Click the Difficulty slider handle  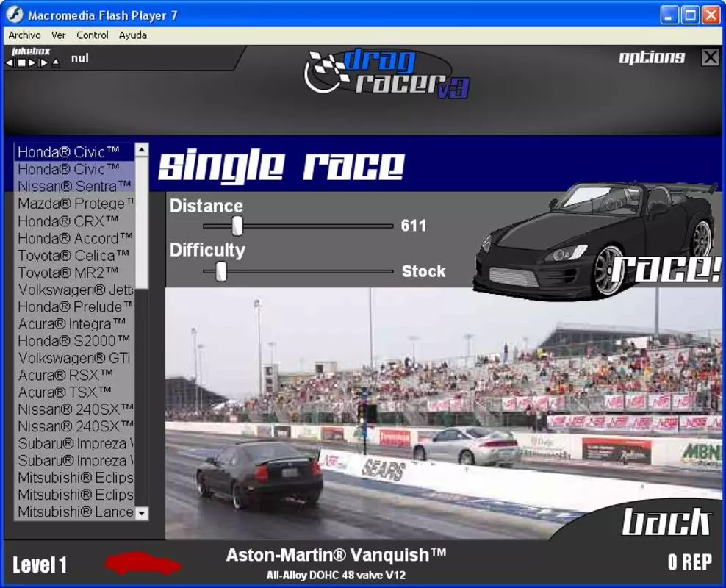[221, 271]
